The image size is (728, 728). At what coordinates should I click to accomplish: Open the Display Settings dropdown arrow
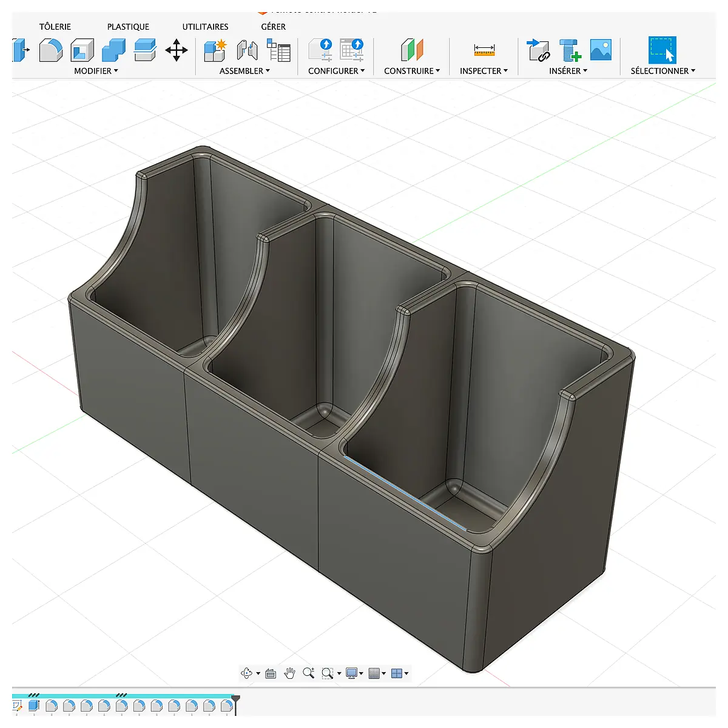(x=361, y=673)
